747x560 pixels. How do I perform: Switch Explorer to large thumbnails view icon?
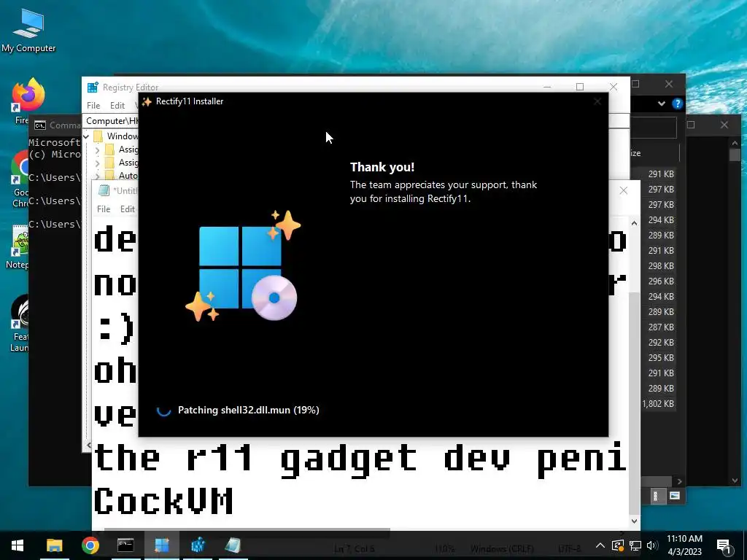(x=674, y=496)
